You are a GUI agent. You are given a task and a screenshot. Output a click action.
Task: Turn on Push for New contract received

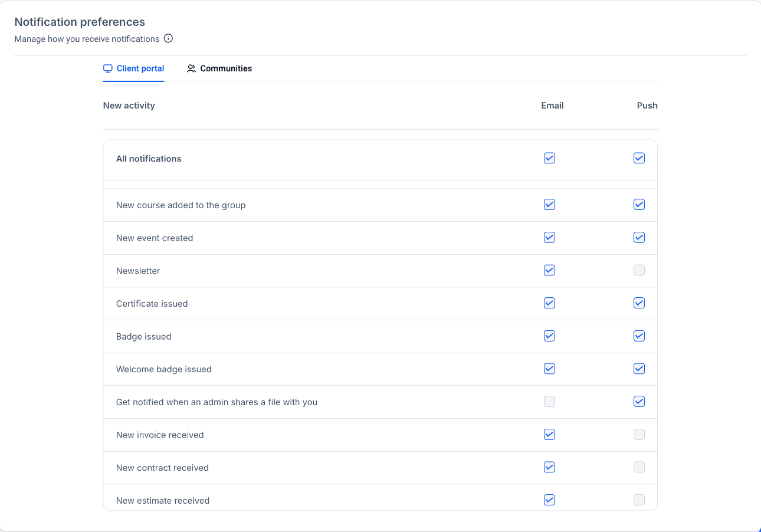639,467
